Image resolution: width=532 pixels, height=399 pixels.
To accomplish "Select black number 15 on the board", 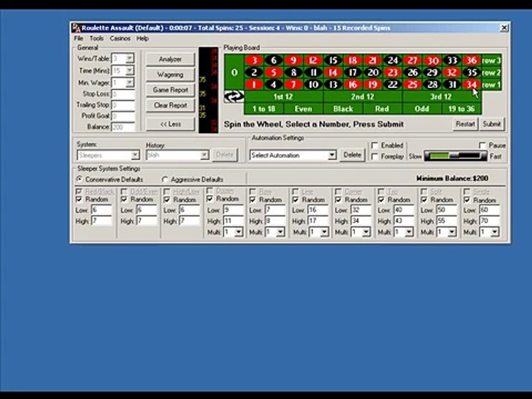I will point(333,60).
